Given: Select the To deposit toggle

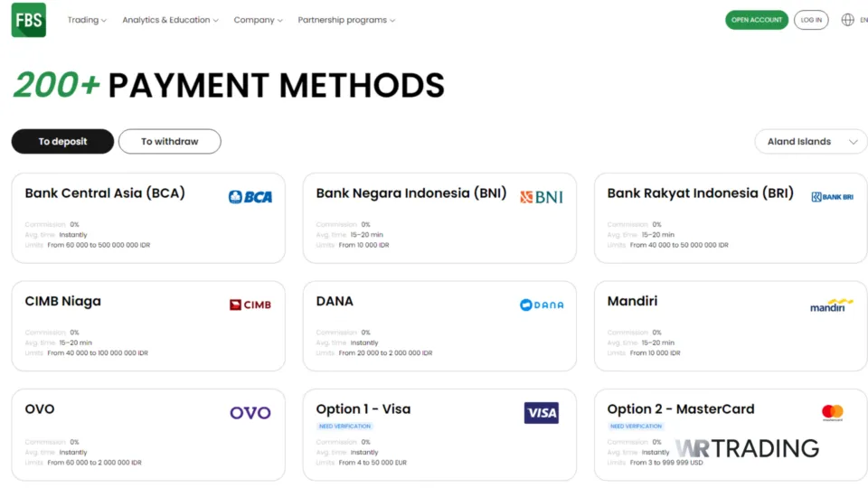Looking at the screenshot, I should [62, 142].
